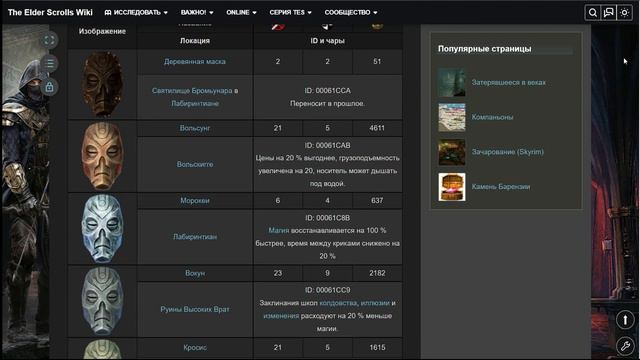Follow the Магия link in Морокеи description
Screen dimensions: 640x360
coord(278,231)
